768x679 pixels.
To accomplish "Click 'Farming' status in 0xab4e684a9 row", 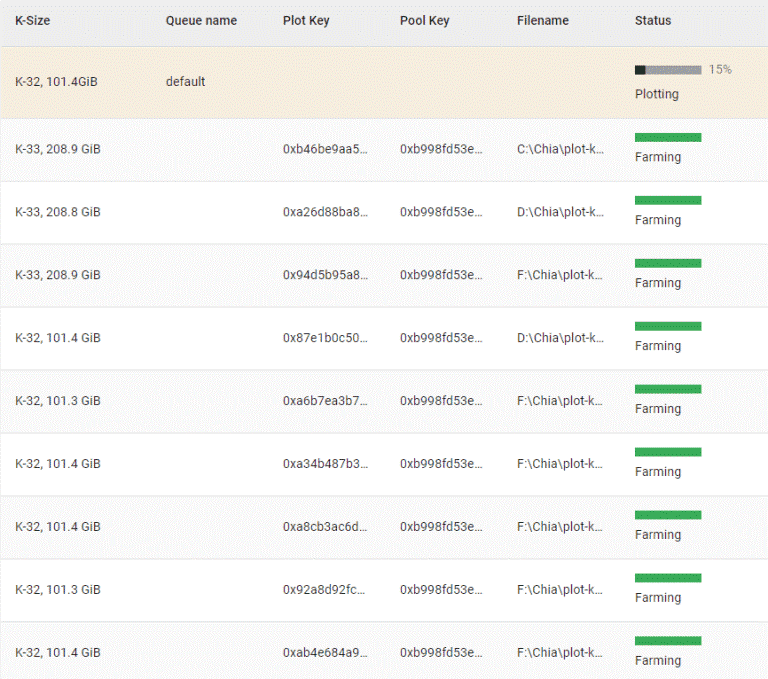I will coord(658,661).
